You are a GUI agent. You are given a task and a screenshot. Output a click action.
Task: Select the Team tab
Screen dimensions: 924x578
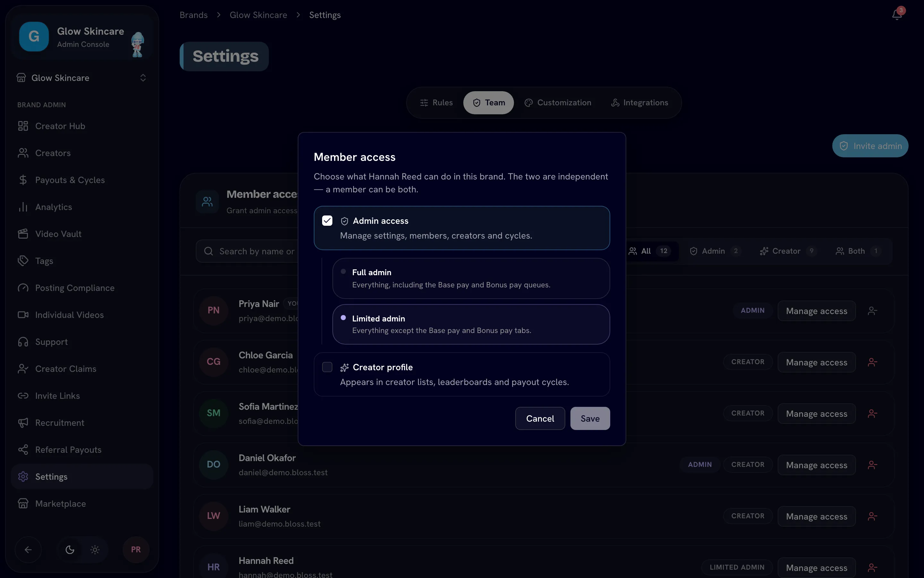click(x=488, y=103)
